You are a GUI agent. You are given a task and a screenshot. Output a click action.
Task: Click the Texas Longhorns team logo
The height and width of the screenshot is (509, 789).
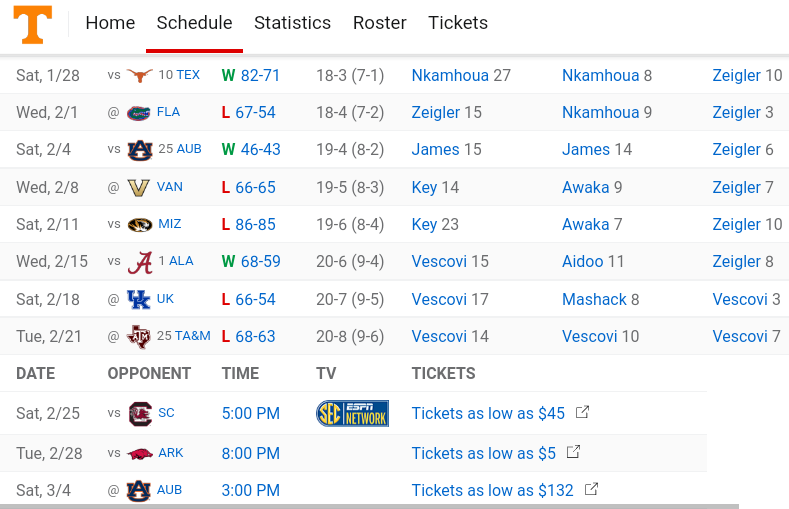click(139, 75)
